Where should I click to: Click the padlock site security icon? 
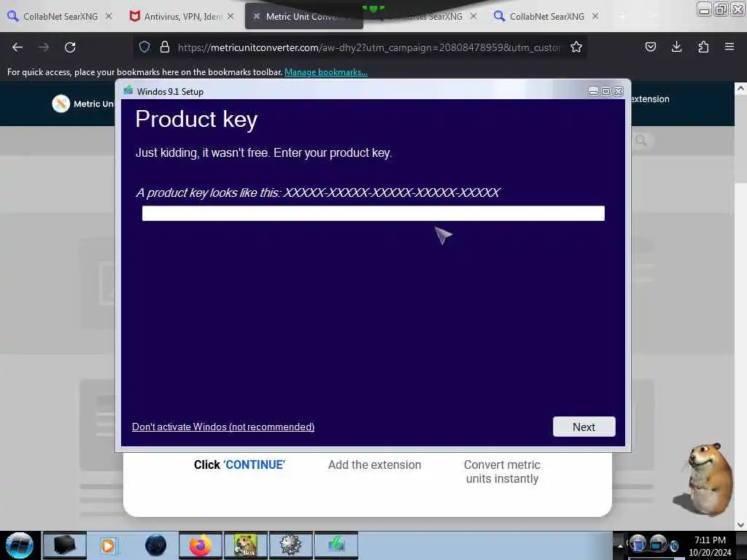165,47
